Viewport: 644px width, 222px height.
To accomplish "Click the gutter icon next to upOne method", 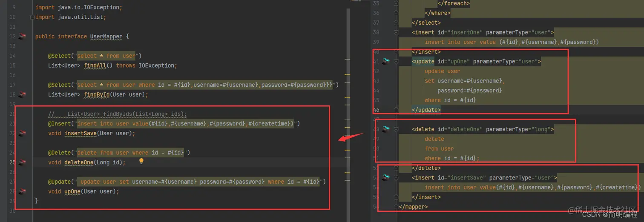I will 22,191.
